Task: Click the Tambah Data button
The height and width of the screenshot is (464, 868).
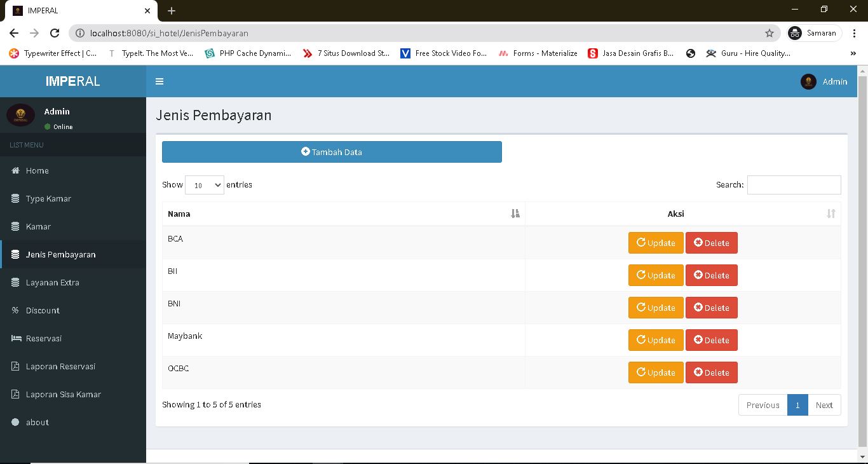Action: (x=332, y=152)
